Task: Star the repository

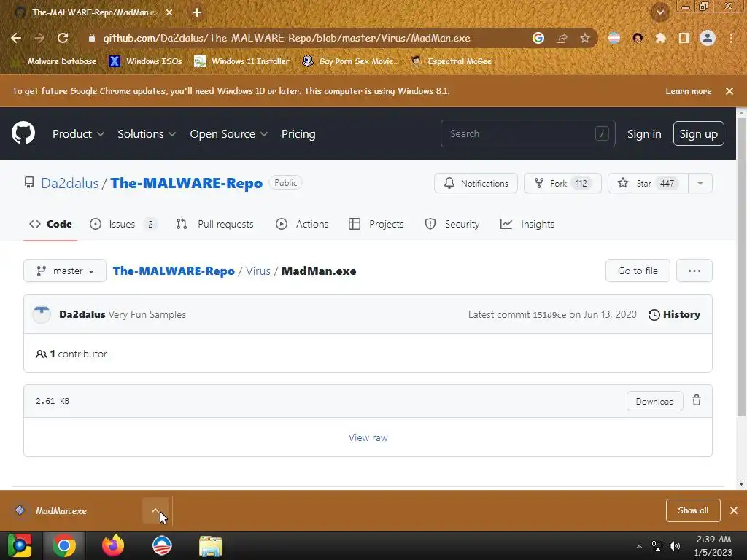Action: 648,183
